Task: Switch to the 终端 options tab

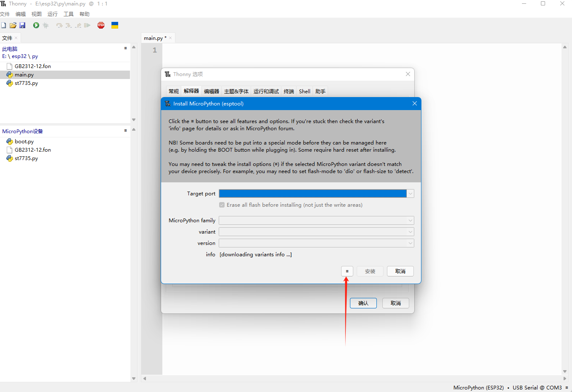Action: pos(289,91)
